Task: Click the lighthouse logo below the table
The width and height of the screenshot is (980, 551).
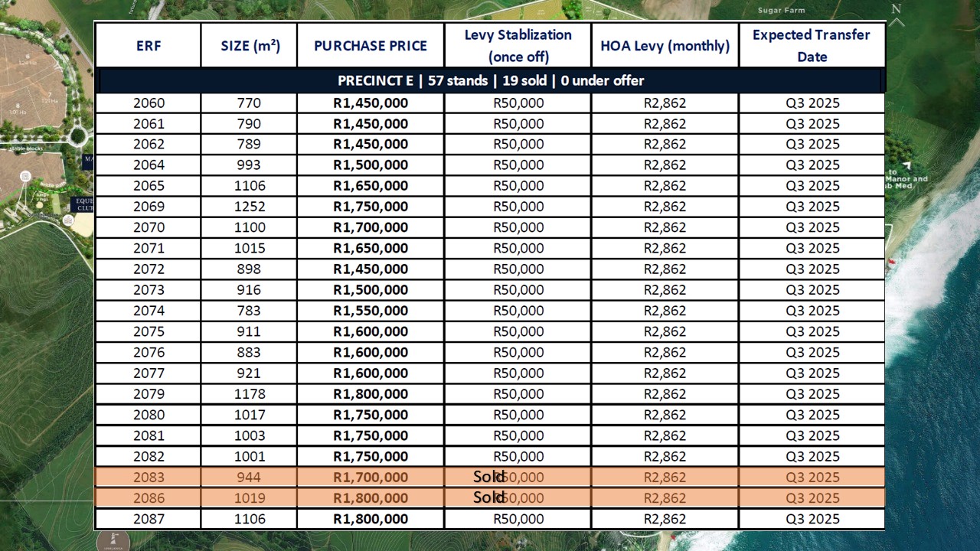Action: tap(113, 540)
